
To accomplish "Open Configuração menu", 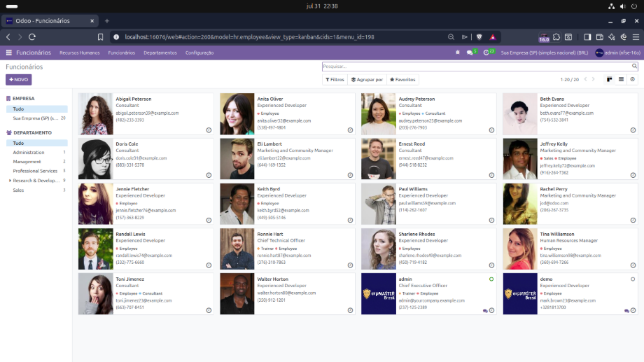I will 199,53.
